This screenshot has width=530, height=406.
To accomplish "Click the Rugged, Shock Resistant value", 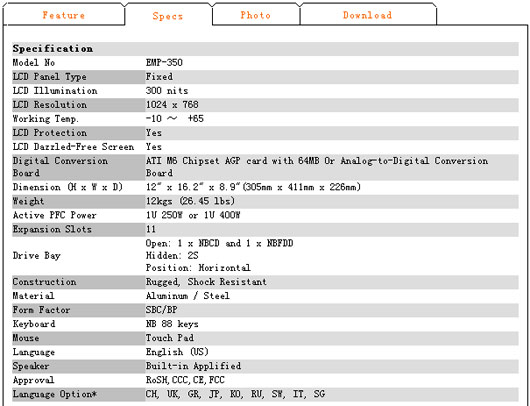I will [x=206, y=282].
